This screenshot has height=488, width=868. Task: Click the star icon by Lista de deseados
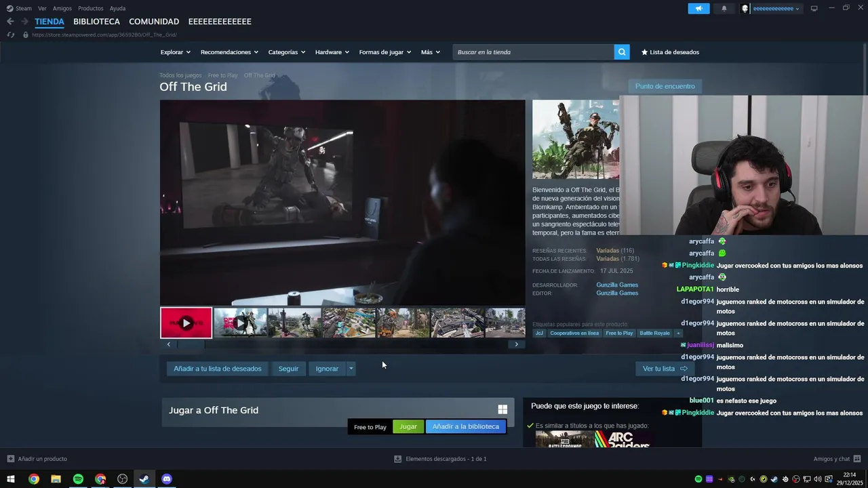point(645,52)
